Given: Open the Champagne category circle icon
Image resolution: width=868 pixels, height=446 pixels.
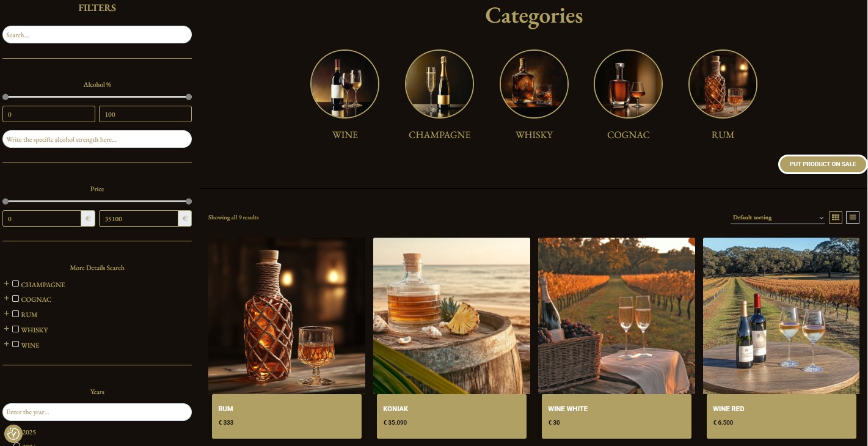Looking at the screenshot, I should click(x=439, y=84).
